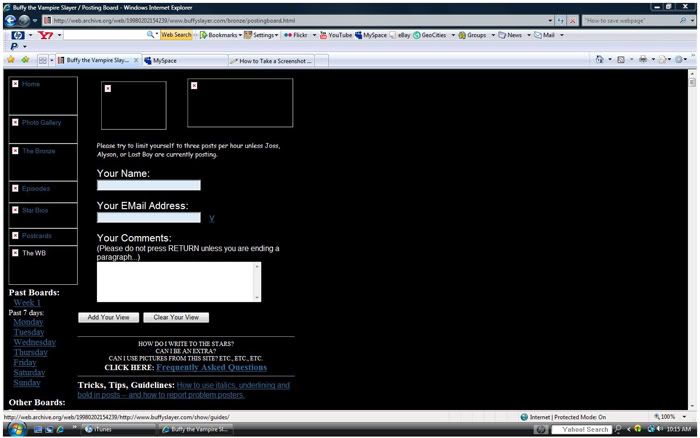Viewport: 700px width, 438px height.
Task: Open the Yahoo Groups toolbar shortcut
Action: click(x=472, y=35)
